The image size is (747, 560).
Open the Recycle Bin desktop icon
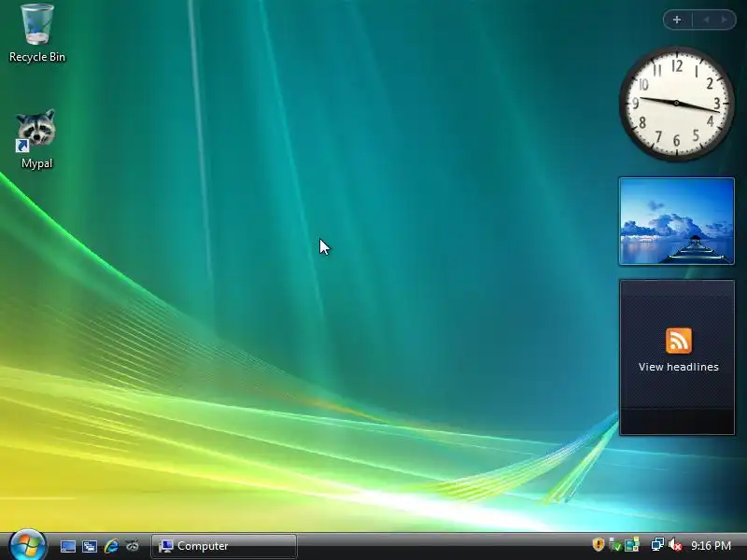click(37, 33)
